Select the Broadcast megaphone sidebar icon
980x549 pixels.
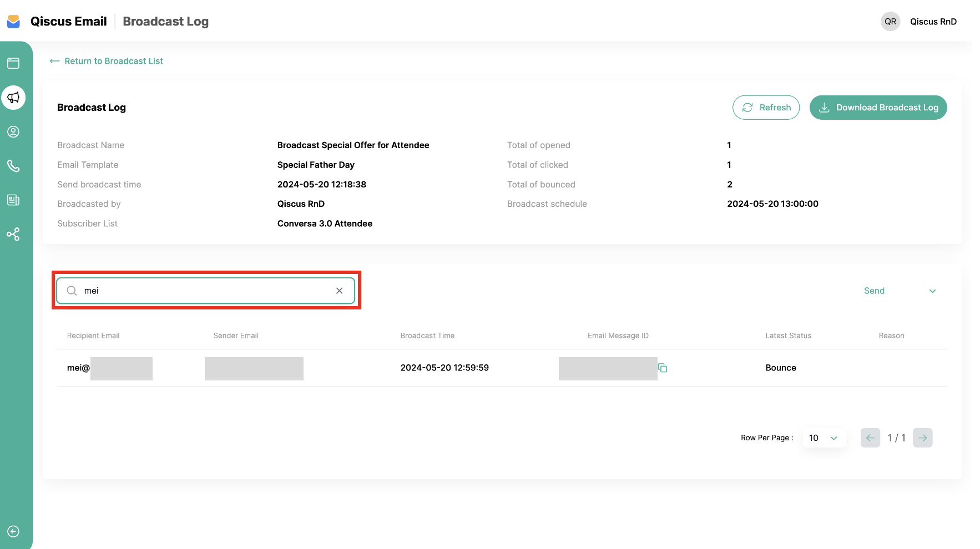tap(13, 98)
